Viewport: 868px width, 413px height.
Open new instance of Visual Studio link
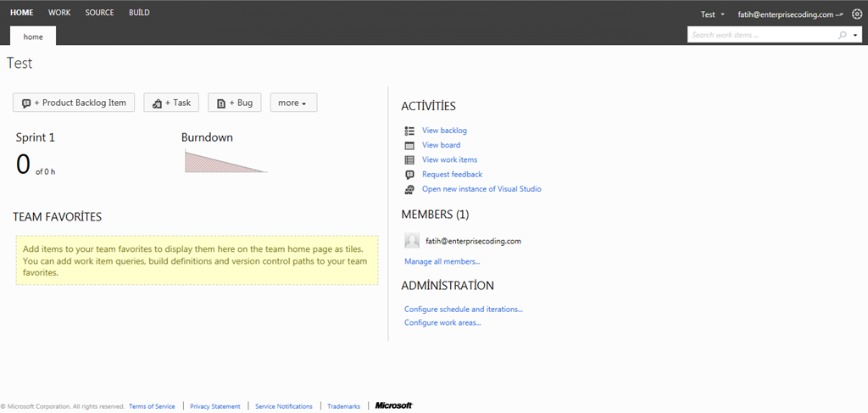pyautogui.click(x=481, y=189)
